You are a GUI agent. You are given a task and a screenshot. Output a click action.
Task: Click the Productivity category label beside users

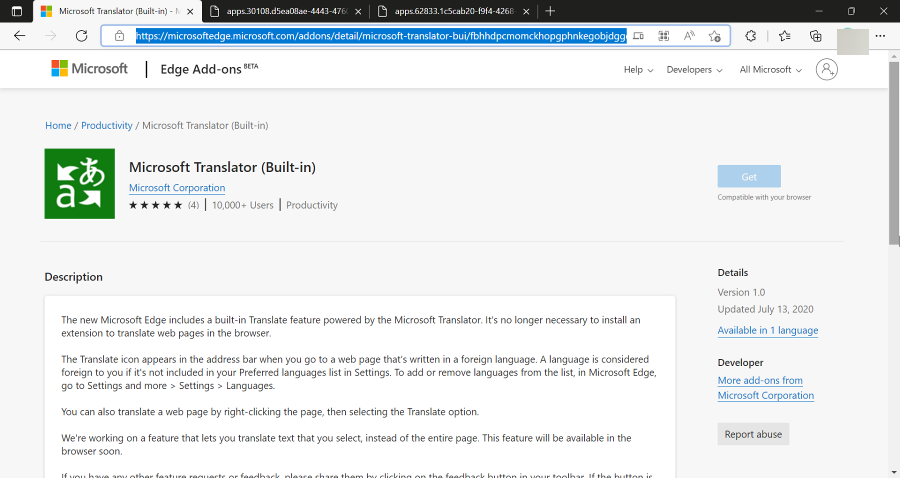point(312,205)
